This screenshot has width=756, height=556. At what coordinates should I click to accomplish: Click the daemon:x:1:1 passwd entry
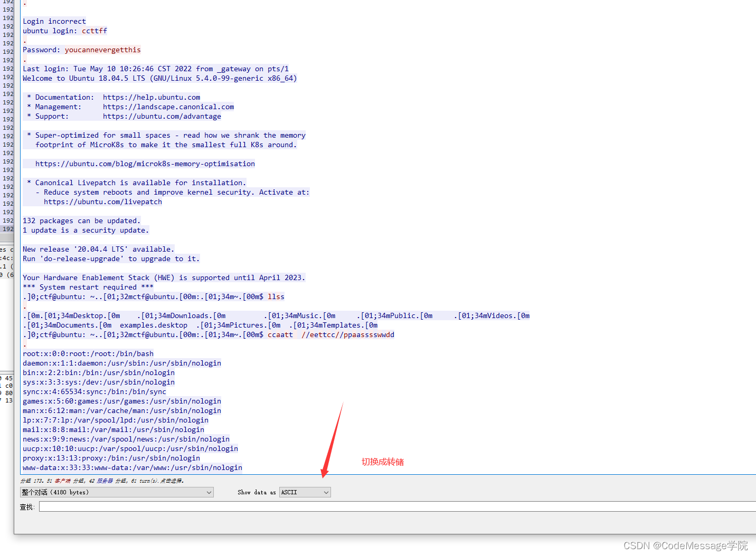pyautogui.click(x=122, y=363)
